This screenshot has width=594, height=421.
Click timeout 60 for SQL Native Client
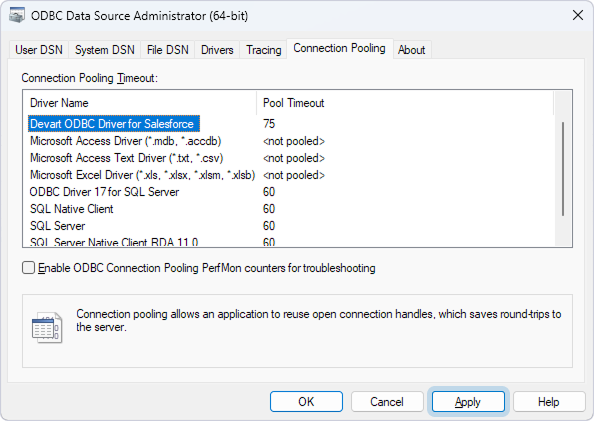tap(269, 209)
